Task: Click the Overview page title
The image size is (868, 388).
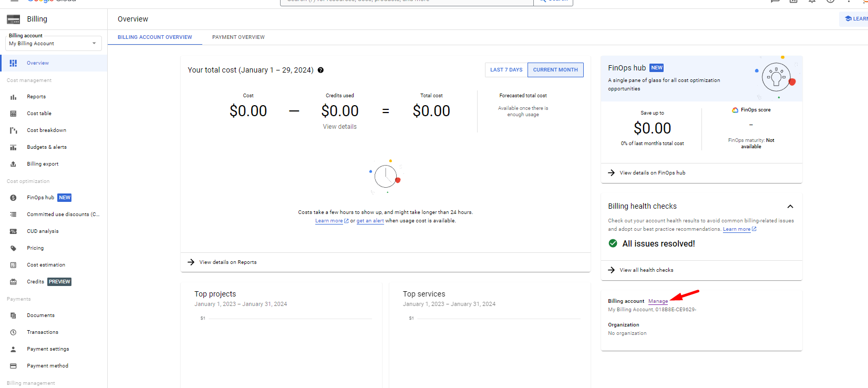Action: pos(133,19)
